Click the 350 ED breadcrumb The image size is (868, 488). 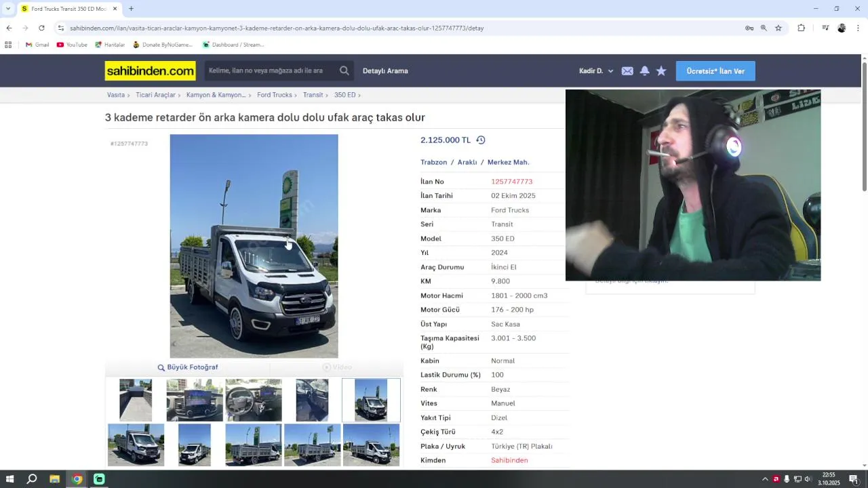coord(344,95)
